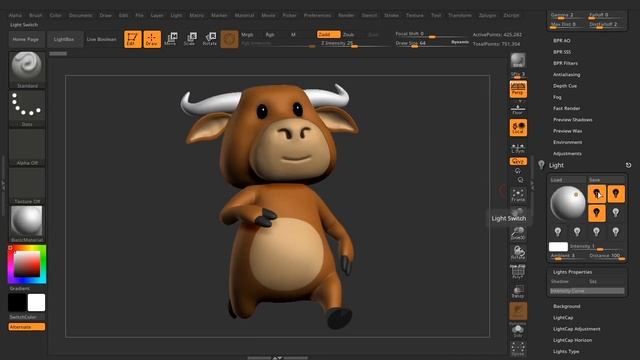
Task: Open LightBox
Action: (64, 39)
